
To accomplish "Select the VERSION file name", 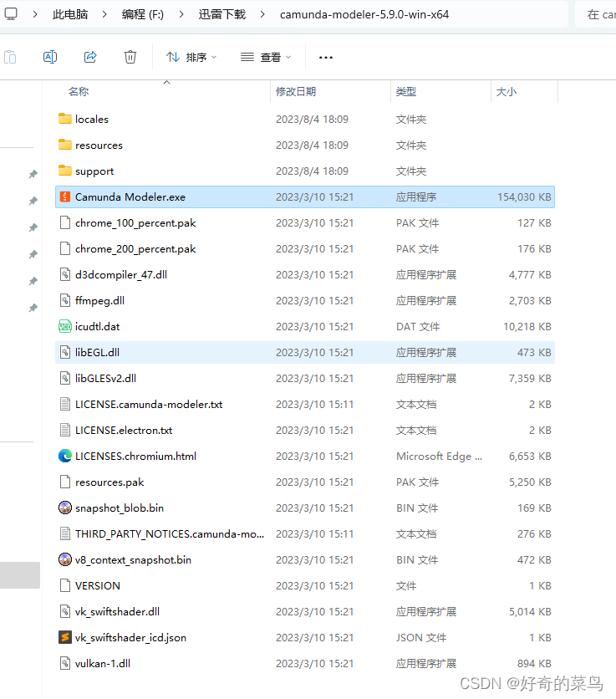I will tap(98, 585).
